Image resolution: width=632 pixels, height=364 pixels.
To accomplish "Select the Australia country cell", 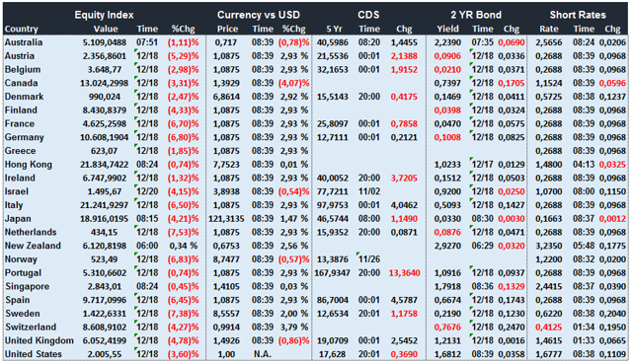I will click(24, 42).
